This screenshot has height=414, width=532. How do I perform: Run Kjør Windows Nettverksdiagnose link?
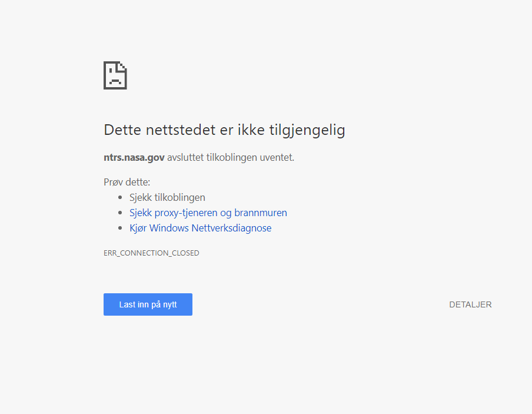click(200, 228)
